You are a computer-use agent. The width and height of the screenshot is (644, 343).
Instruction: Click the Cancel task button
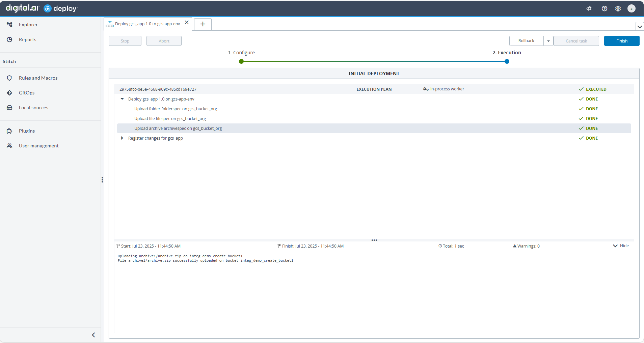pos(576,41)
